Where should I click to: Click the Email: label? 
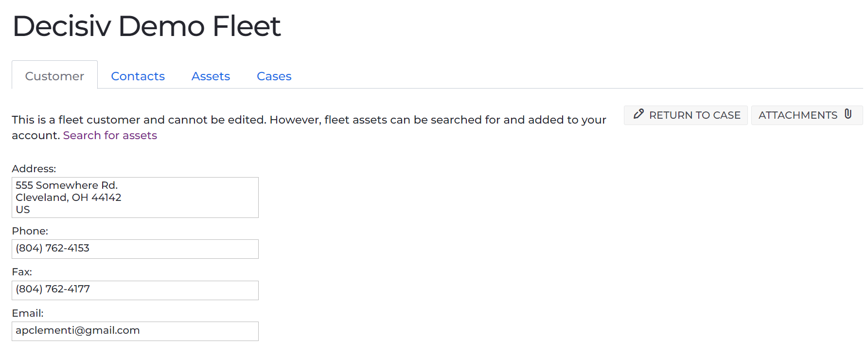point(28,313)
